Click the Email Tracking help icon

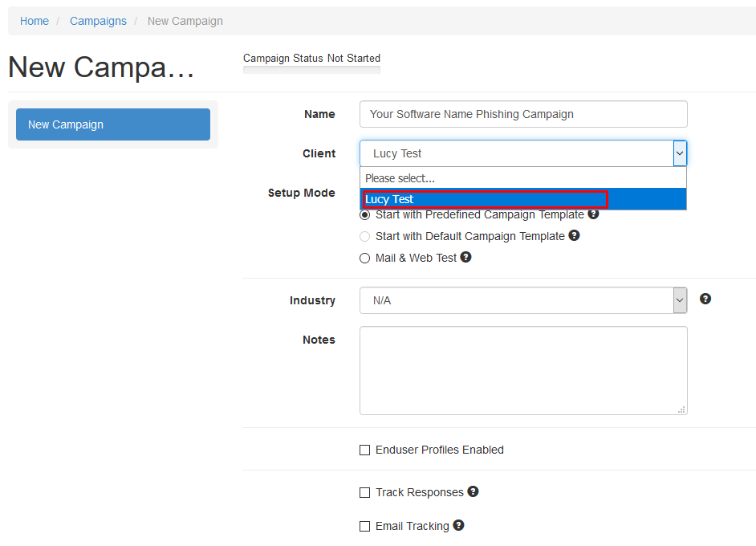pyautogui.click(x=458, y=525)
